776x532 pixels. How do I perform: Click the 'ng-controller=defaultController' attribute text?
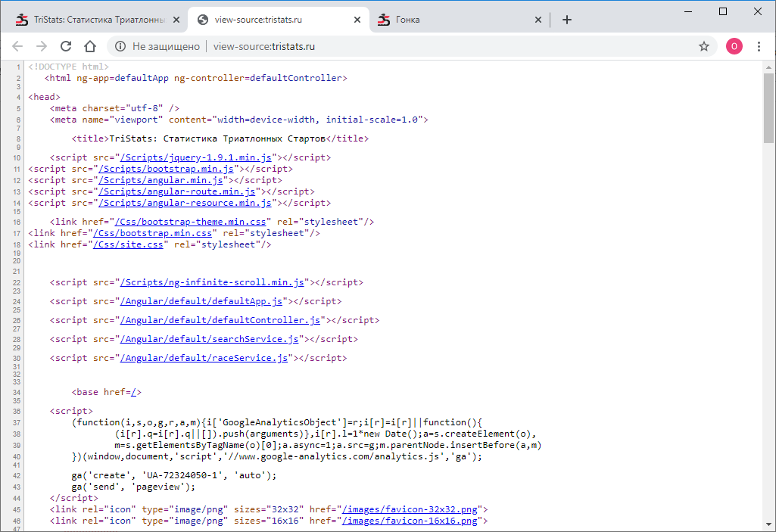tap(258, 78)
